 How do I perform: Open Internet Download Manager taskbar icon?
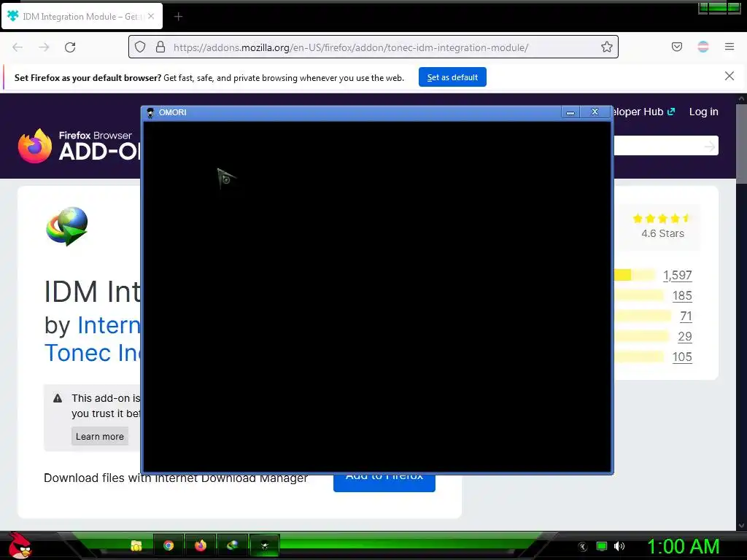[x=233, y=545]
